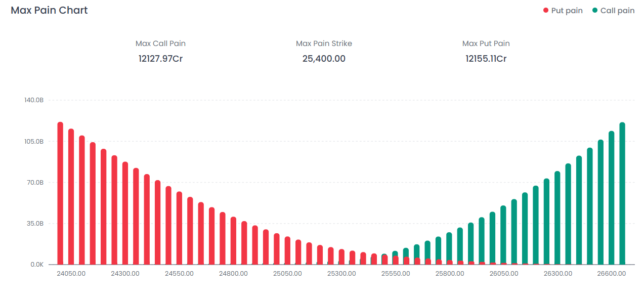Select the red bar above 24300.00

(125, 213)
